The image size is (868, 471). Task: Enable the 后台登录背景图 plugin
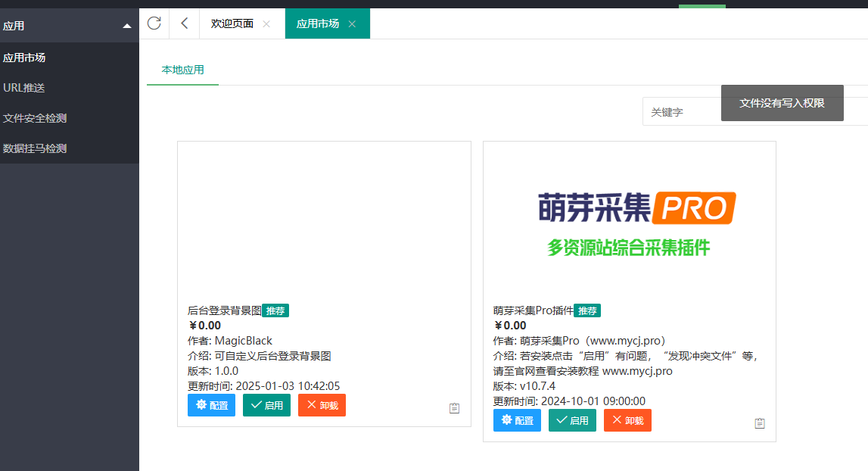266,405
